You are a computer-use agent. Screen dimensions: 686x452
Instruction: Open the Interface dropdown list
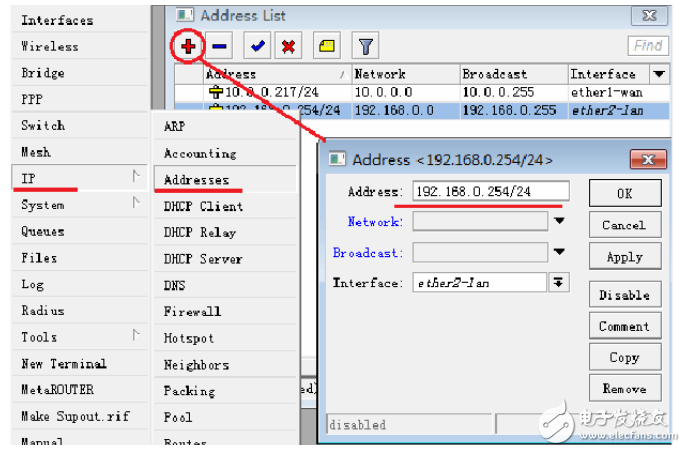click(558, 283)
